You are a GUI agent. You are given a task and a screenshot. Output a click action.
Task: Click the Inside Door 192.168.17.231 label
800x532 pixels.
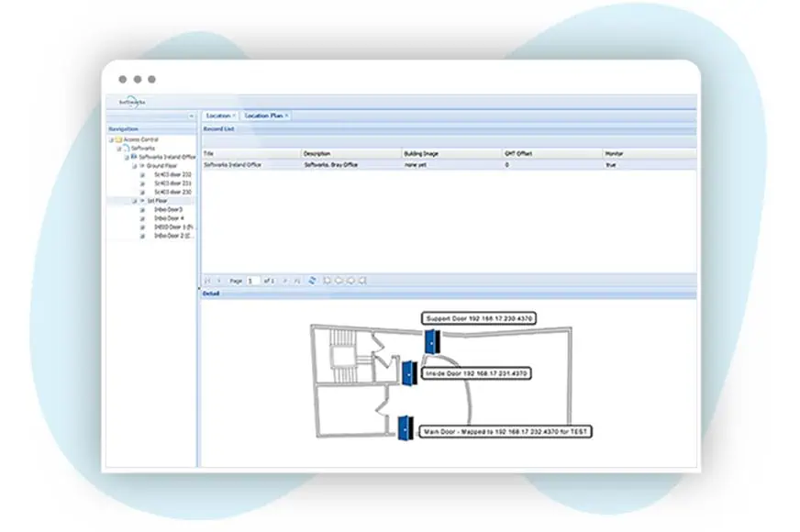(x=476, y=374)
